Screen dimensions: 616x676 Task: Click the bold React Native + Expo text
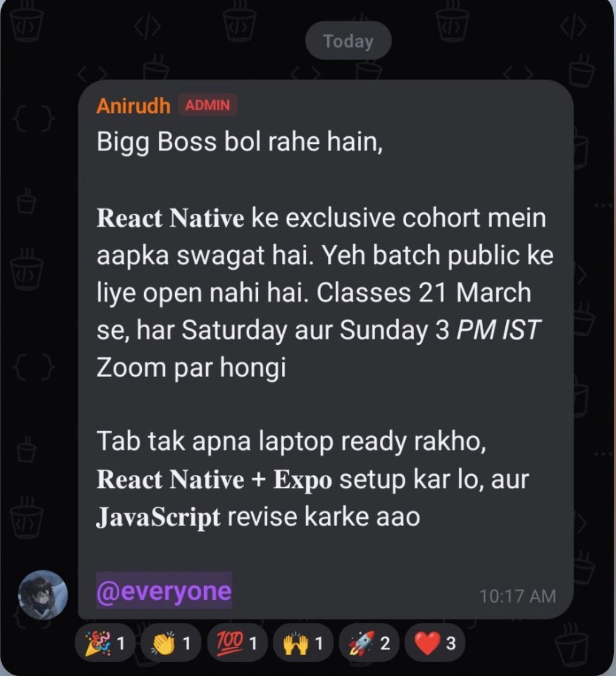[x=214, y=479]
